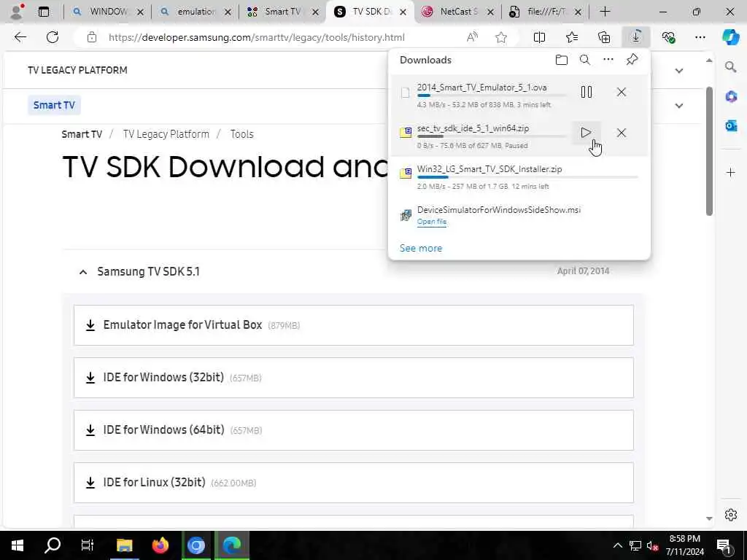The width and height of the screenshot is (747, 560).
Task: Click the page vertical scrollbar thumb
Action: coord(709,152)
